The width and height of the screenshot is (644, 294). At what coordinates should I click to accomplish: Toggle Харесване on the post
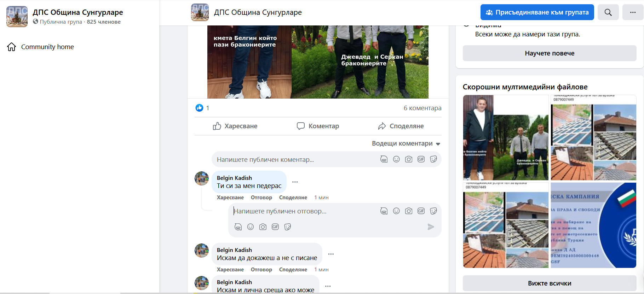[235, 126]
